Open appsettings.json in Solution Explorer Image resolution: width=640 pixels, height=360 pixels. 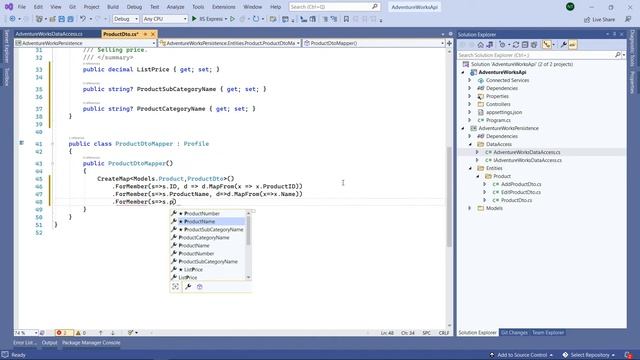click(x=504, y=112)
